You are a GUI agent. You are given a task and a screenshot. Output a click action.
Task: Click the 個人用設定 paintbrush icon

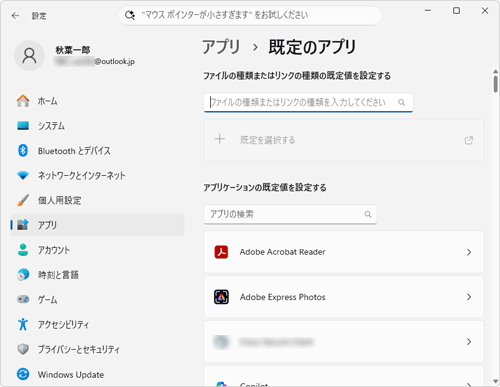click(23, 200)
